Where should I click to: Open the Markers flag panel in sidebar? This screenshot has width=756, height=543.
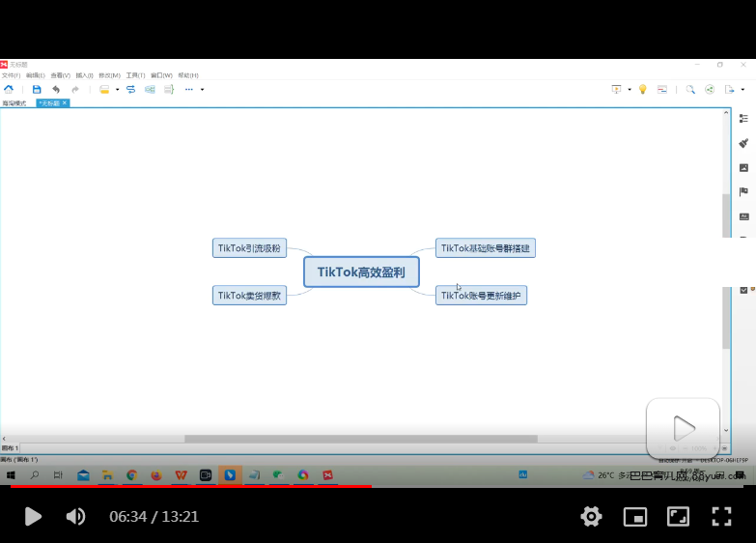(x=743, y=192)
